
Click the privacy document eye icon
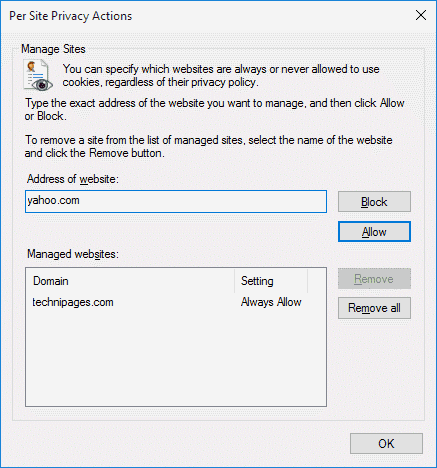[x=38, y=75]
